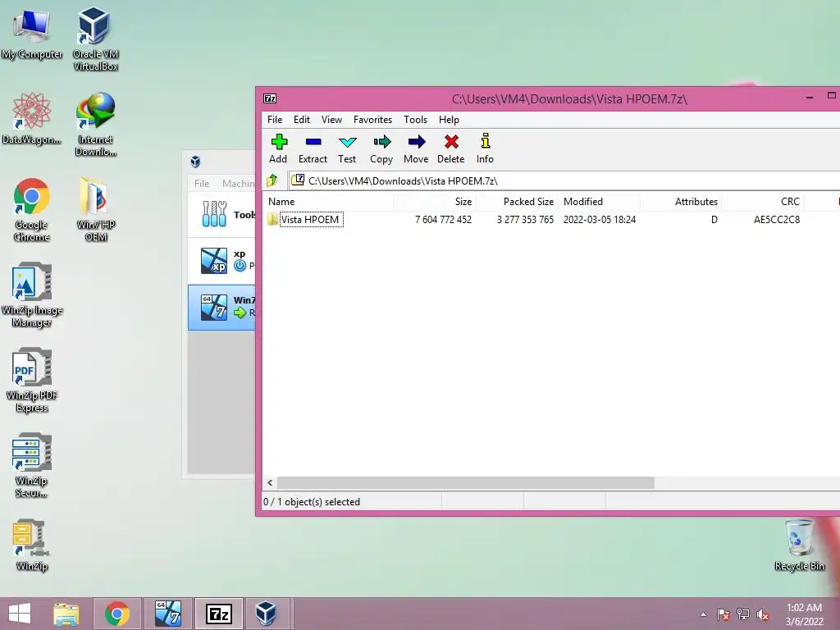Viewport: 840px width, 630px height.
Task: Select the WinZip PDF Express shortcut
Action: click(x=32, y=381)
